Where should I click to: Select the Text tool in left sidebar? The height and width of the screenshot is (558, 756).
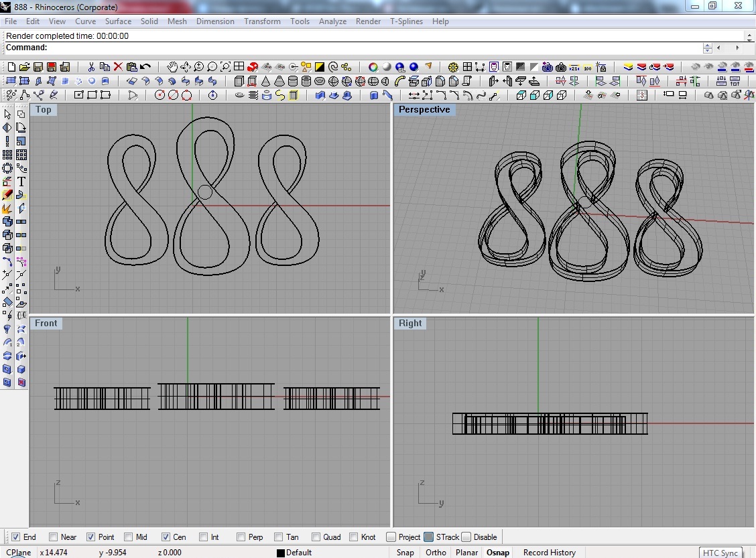click(21, 182)
